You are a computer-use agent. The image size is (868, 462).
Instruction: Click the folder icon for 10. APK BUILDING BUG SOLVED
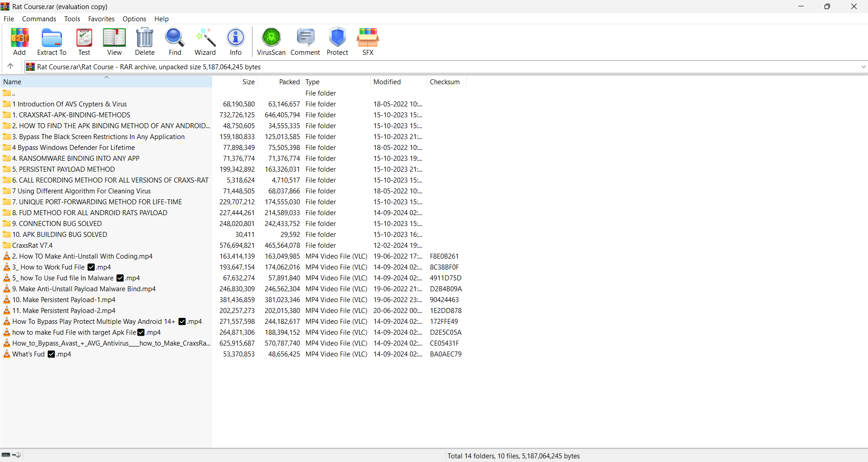(7, 235)
